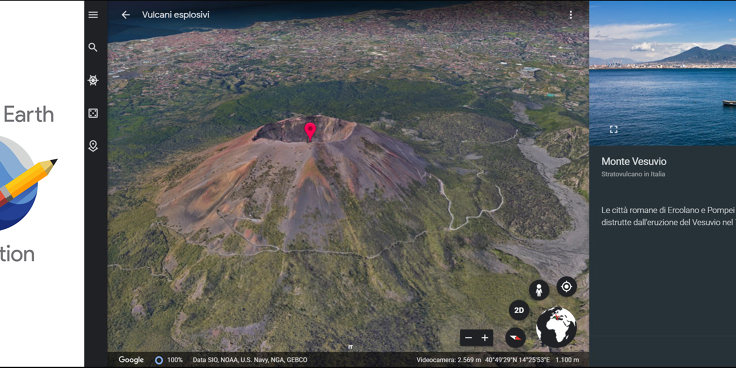
Task: Reset north with the compass icon
Action: [515, 337]
